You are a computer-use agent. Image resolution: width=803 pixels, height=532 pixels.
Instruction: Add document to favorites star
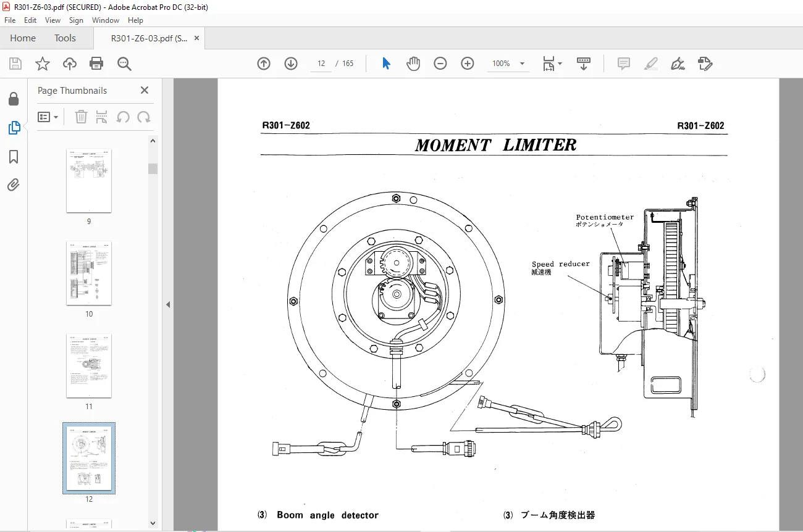[x=43, y=64]
